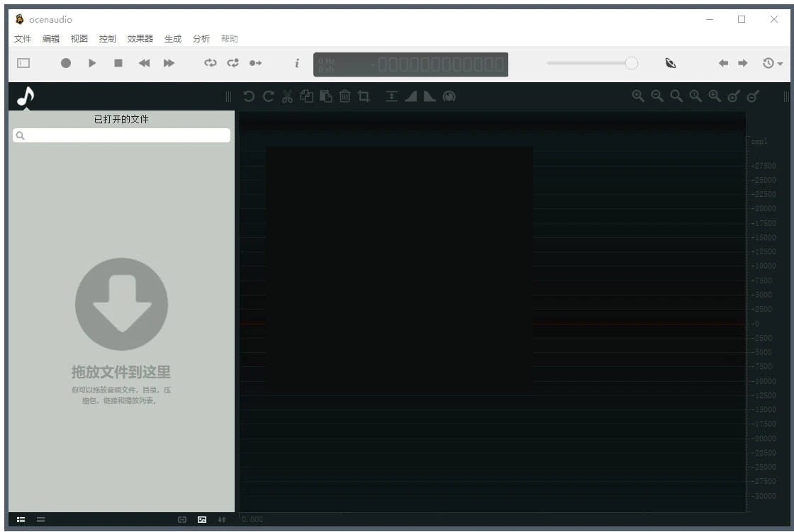The width and height of the screenshot is (794, 532).
Task: Click the Fade In icon
Action: tap(410, 96)
